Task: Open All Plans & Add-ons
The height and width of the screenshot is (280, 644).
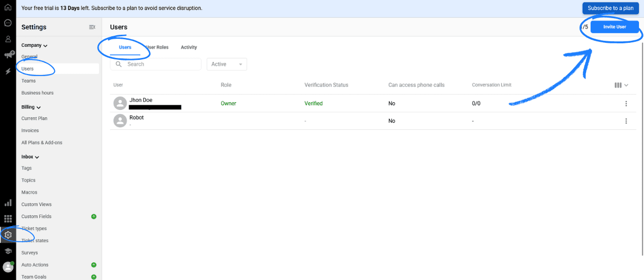Action: pos(42,143)
